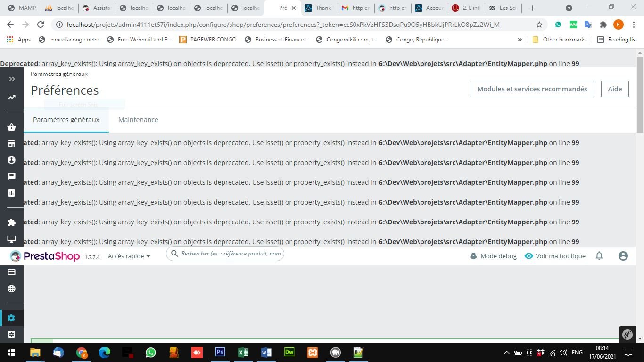Open the Reading list
The height and width of the screenshot is (362, 644).
[617, 40]
